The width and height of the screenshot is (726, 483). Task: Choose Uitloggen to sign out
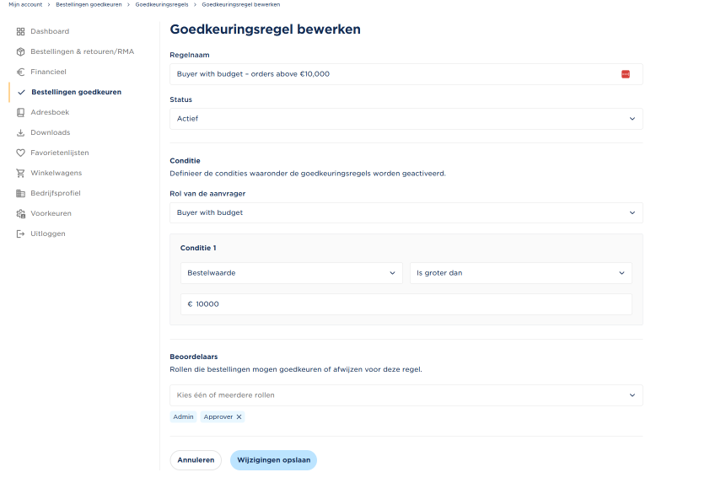[x=48, y=234]
